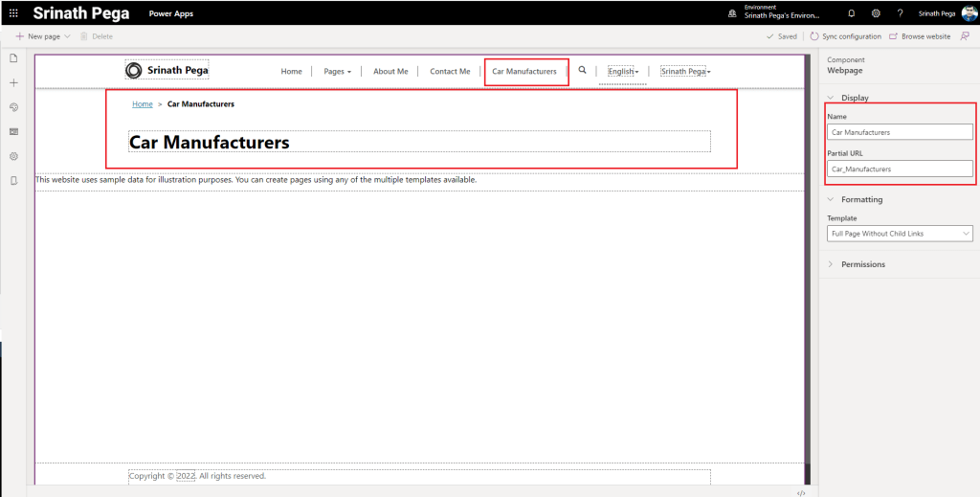Open the Settings gear in left sidebar
This screenshot has height=497, width=980.
13,156
